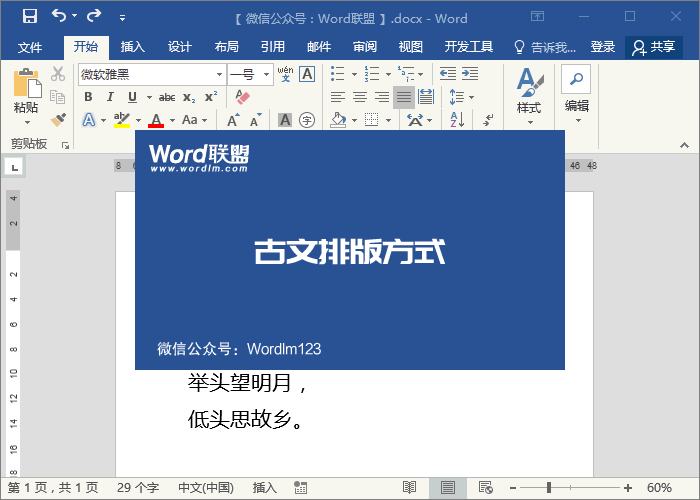Open the Aa change case menu
The image size is (700, 500).
[195, 120]
